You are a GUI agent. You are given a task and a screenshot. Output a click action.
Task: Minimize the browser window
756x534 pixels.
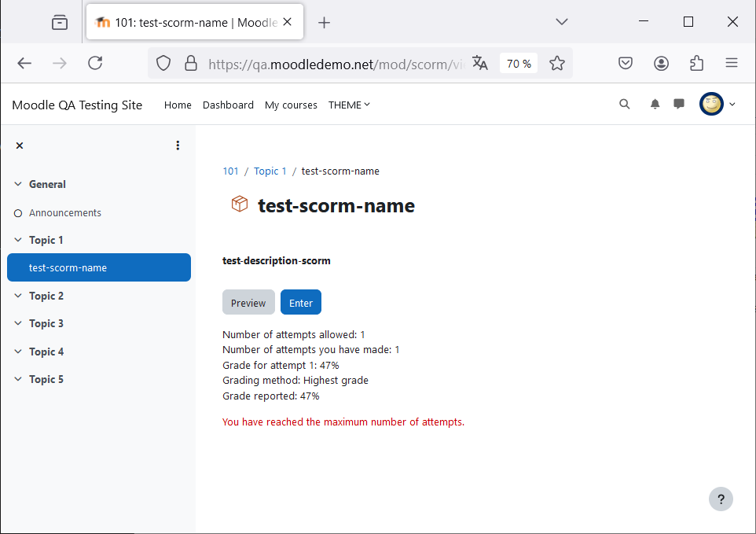click(644, 22)
